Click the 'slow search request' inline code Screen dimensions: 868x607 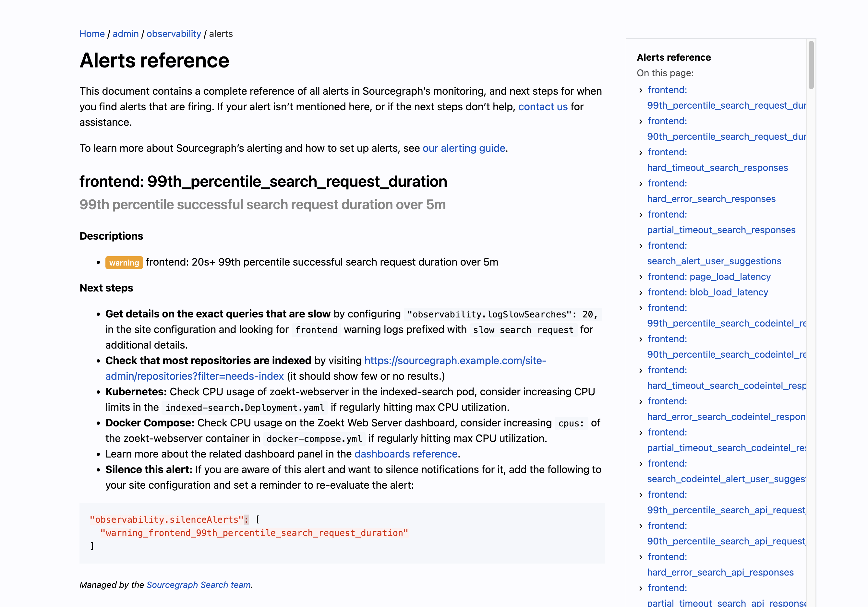point(523,330)
